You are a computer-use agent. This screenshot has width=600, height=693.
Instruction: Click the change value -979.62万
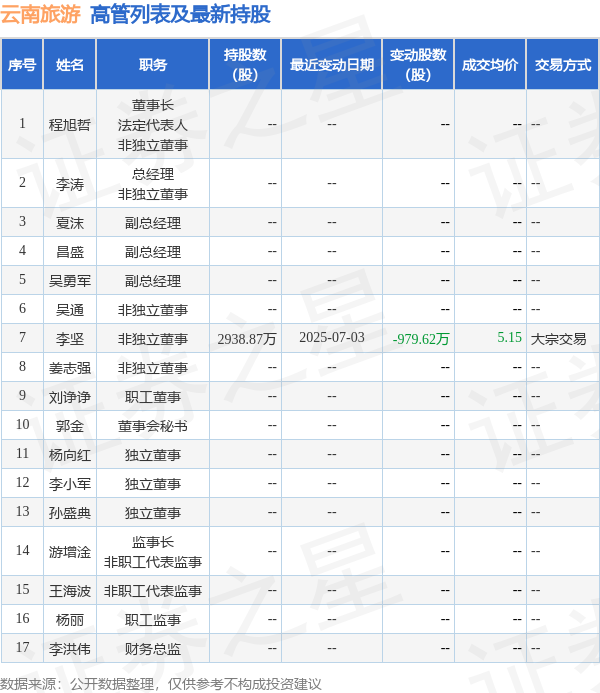[421, 339]
